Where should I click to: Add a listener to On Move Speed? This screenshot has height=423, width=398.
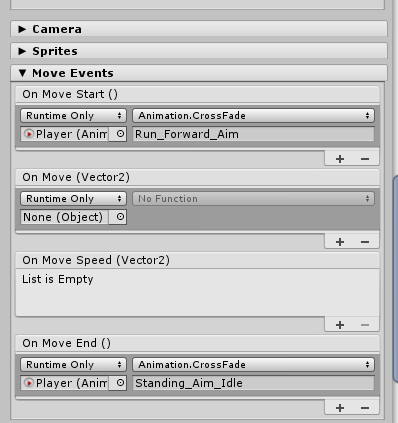(340, 325)
